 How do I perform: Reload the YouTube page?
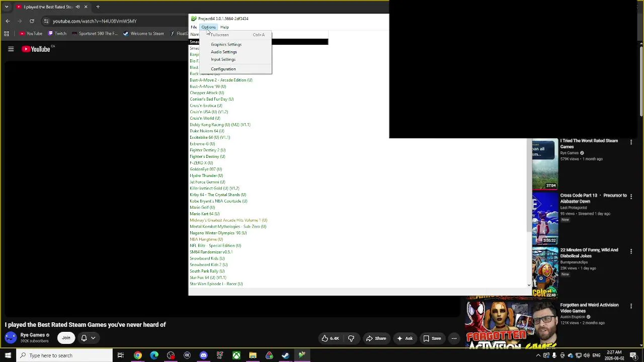32,21
